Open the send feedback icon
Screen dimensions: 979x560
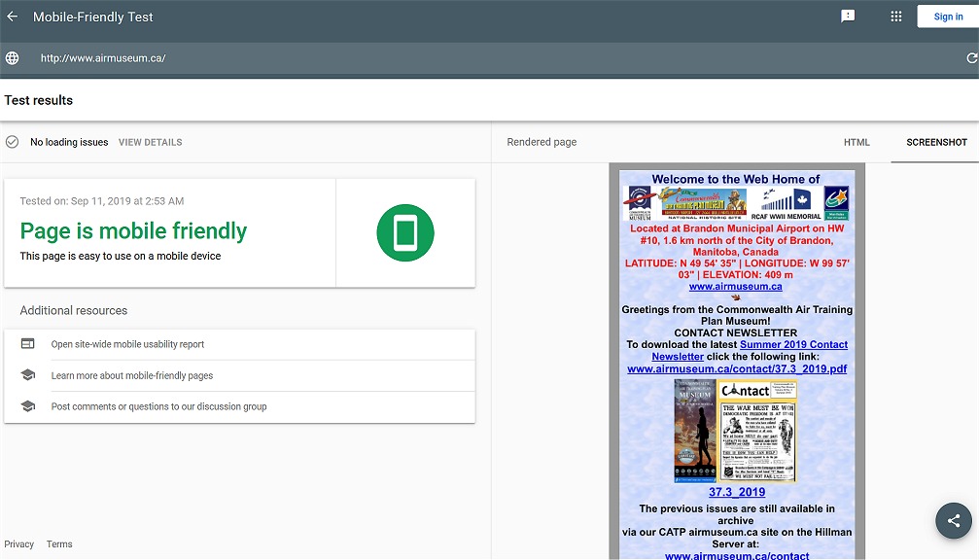coord(848,17)
